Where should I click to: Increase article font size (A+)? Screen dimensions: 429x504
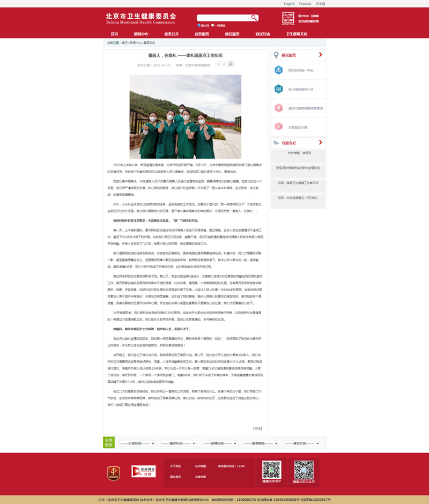(231, 64)
